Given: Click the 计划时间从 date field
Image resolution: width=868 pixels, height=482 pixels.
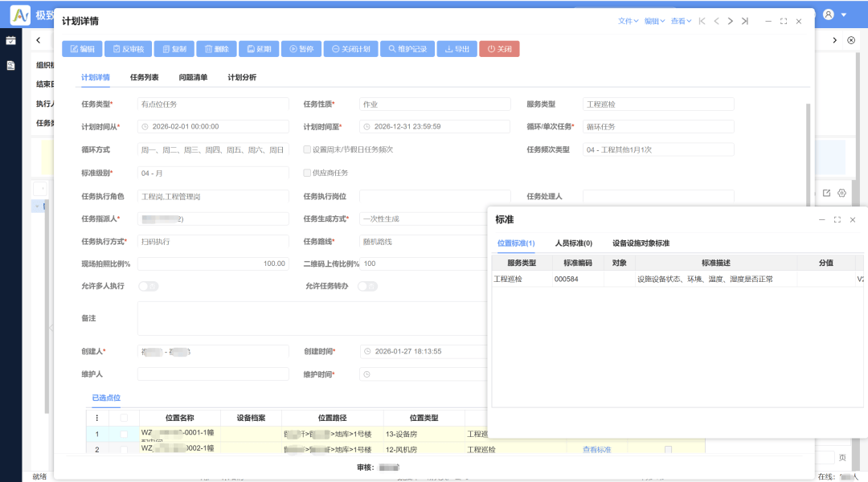Looking at the screenshot, I should point(213,127).
